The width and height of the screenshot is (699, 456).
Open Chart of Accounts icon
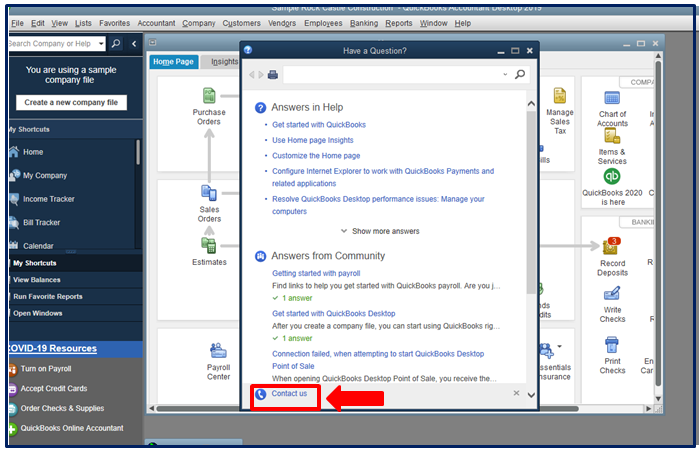pos(612,97)
